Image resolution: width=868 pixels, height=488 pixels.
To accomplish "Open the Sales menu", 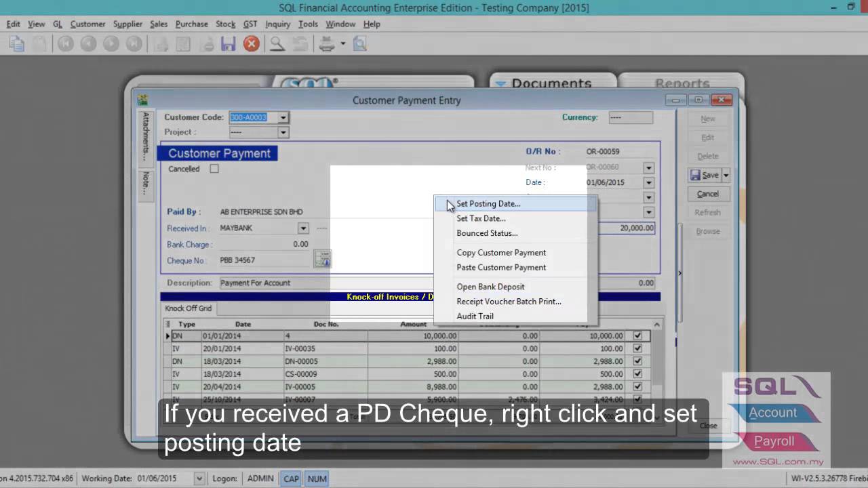I will [159, 24].
